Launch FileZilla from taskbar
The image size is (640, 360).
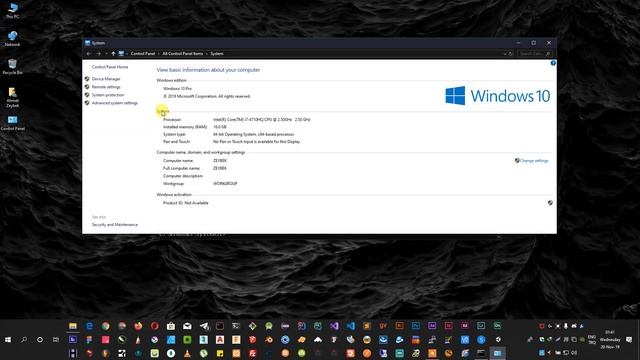252,353
